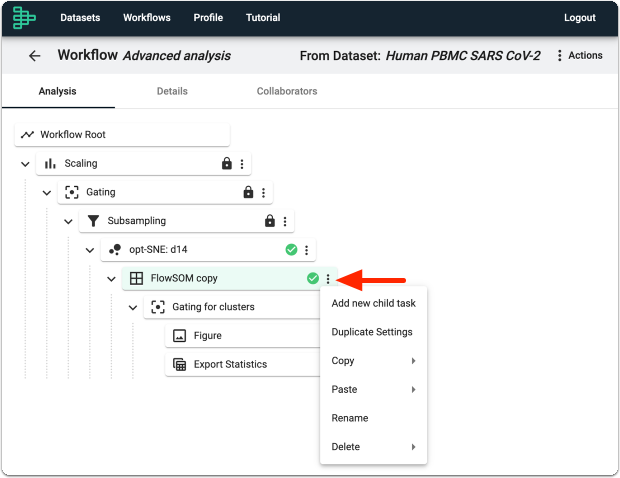Open three-dot menu for opt-SNE: d14
Image resolution: width=620 pixels, height=478 pixels.
pyautogui.click(x=306, y=250)
